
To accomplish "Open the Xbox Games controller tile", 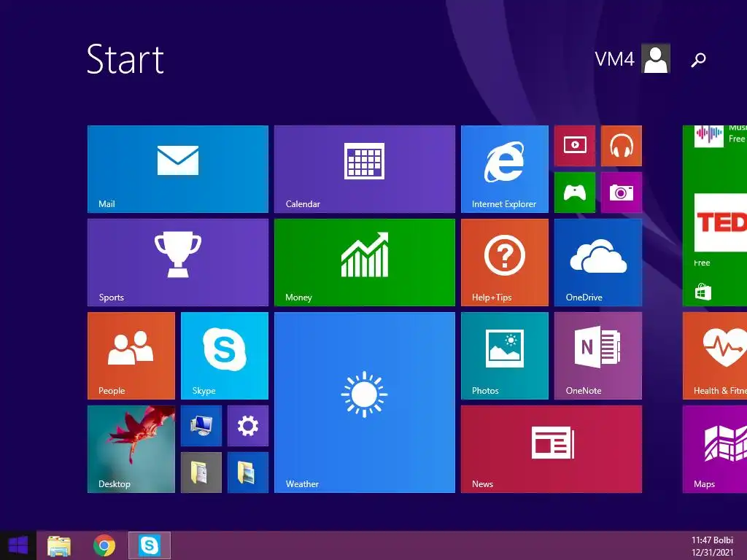I will pos(575,192).
